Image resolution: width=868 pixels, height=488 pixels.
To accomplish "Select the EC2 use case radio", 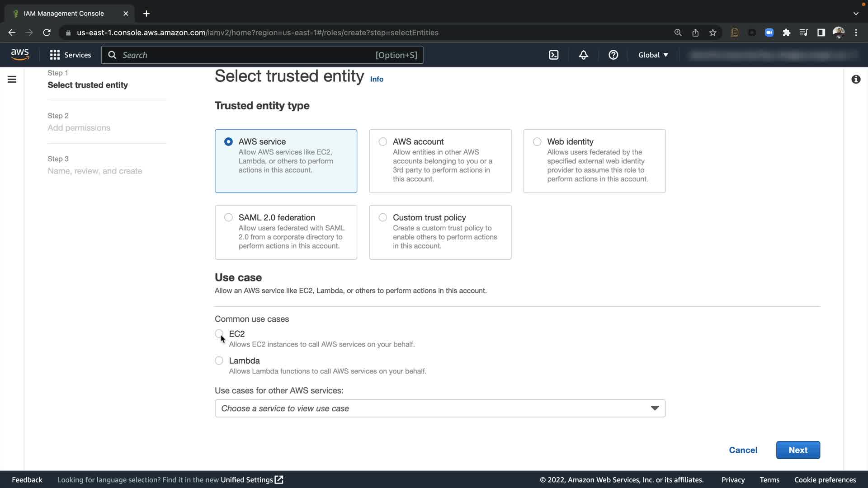I will pyautogui.click(x=219, y=334).
